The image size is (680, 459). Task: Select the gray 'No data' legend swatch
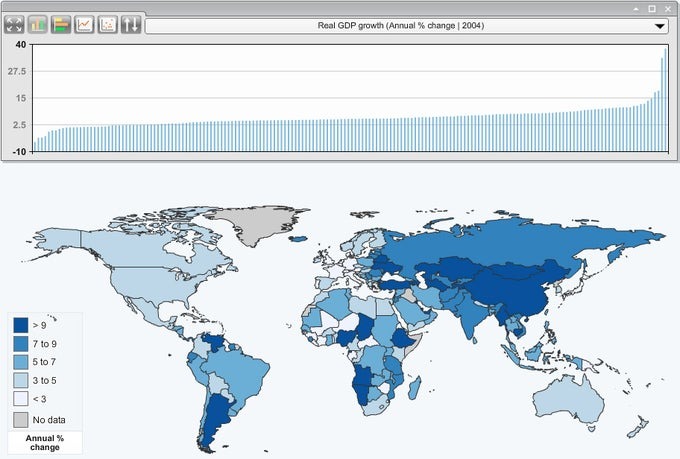coord(21,419)
